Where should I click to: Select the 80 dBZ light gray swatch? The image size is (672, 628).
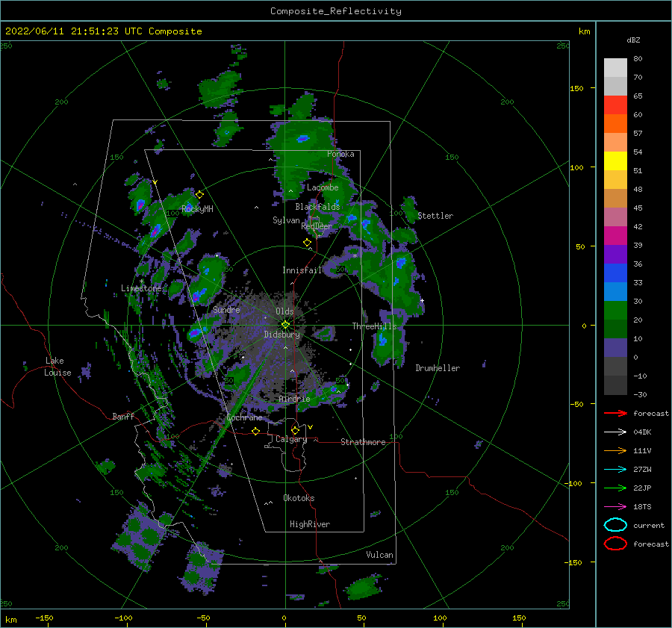pos(615,68)
